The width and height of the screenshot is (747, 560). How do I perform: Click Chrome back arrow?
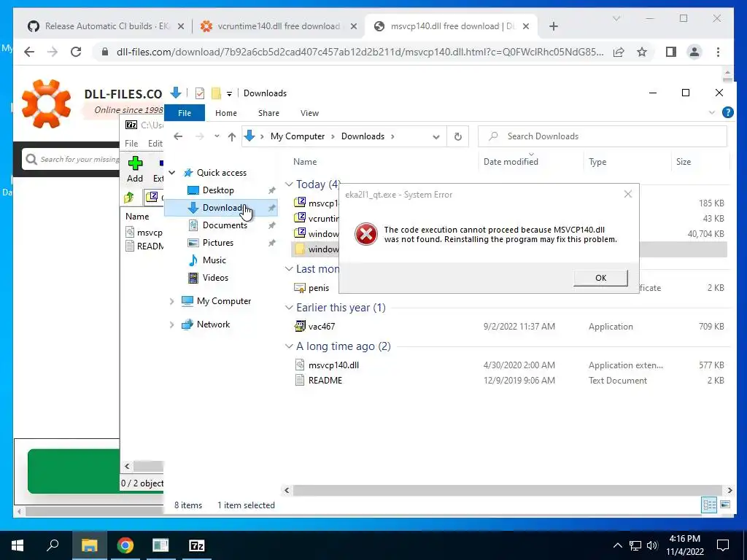29,52
